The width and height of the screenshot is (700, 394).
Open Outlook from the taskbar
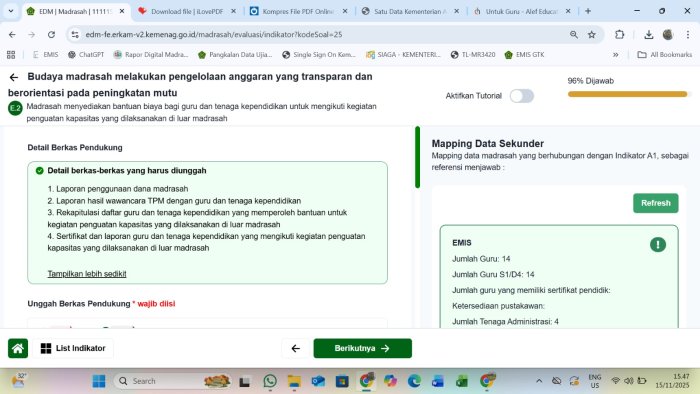pyautogui.click(x=318, y=381)
